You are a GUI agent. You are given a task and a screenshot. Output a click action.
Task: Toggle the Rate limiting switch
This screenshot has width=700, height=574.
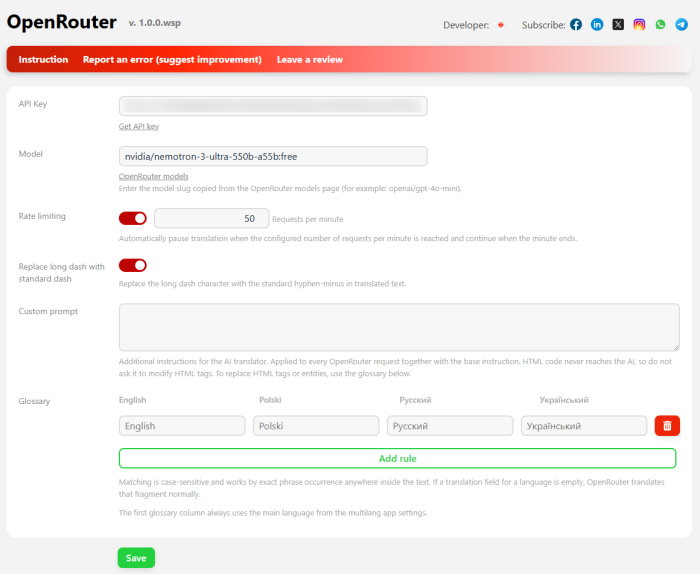click(x=133, y=218)
